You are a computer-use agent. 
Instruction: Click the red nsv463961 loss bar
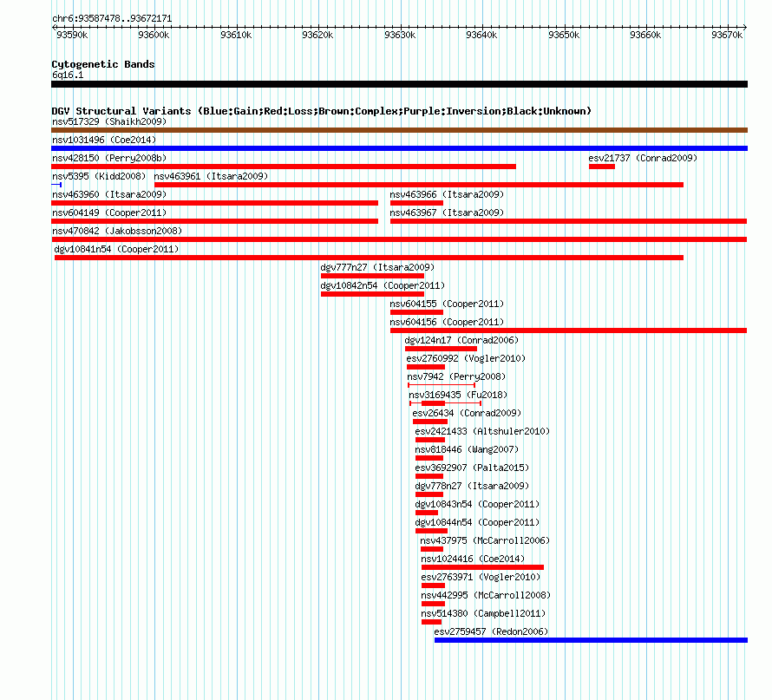pyautogui.click(x=419, y=185)
